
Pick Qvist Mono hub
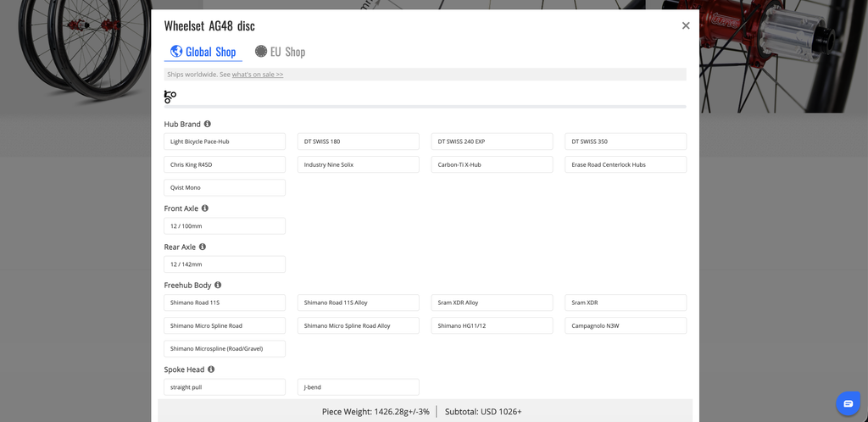[225, 187]
